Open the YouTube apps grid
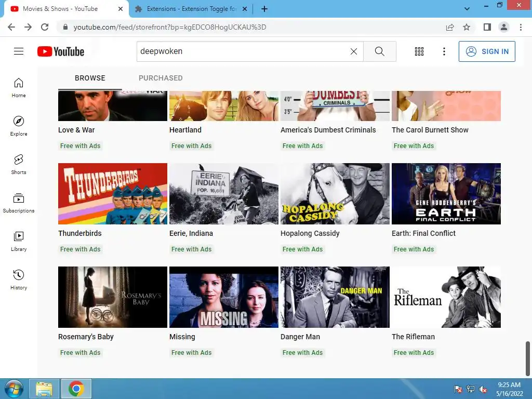The height and width of the screenshot is (399, 532). [x=419, y=51]
